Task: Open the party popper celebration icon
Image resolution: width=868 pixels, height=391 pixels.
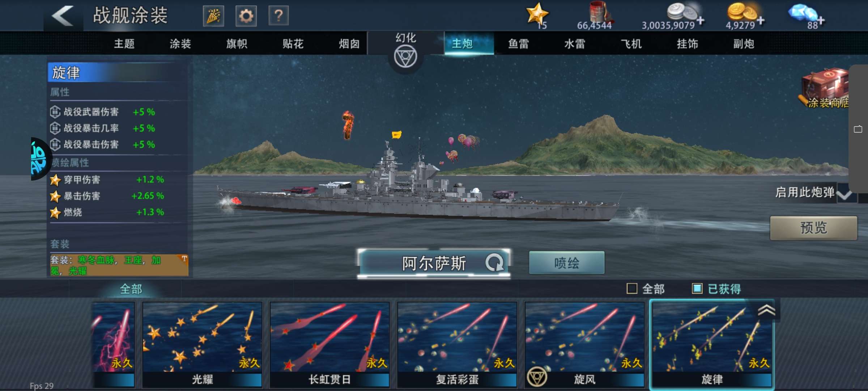Action: coord(213,16)
